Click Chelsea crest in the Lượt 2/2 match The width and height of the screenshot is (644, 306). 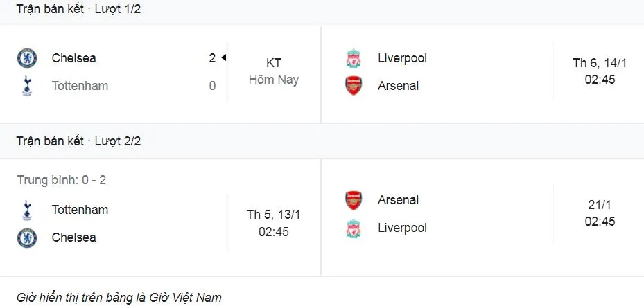(27, 237)
